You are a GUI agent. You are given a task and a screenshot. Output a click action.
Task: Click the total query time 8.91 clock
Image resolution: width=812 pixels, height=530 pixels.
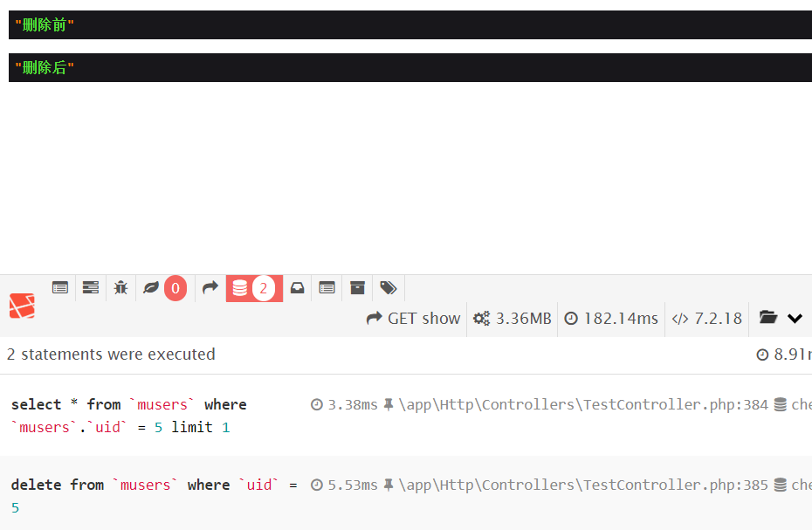784,354
